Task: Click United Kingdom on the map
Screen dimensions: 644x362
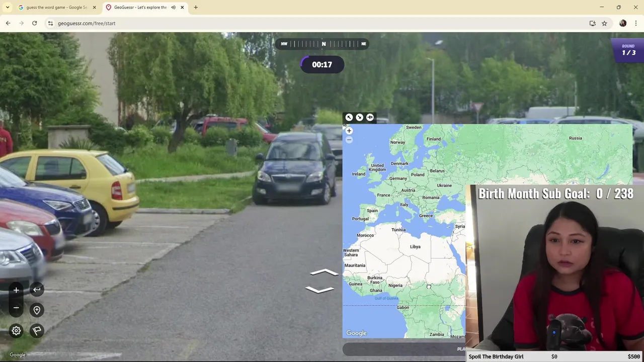Action: tap(377, 167)
